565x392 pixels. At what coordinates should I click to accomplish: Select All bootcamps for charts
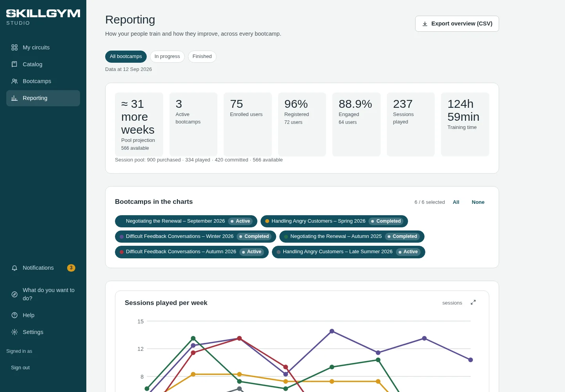(456, 202)
